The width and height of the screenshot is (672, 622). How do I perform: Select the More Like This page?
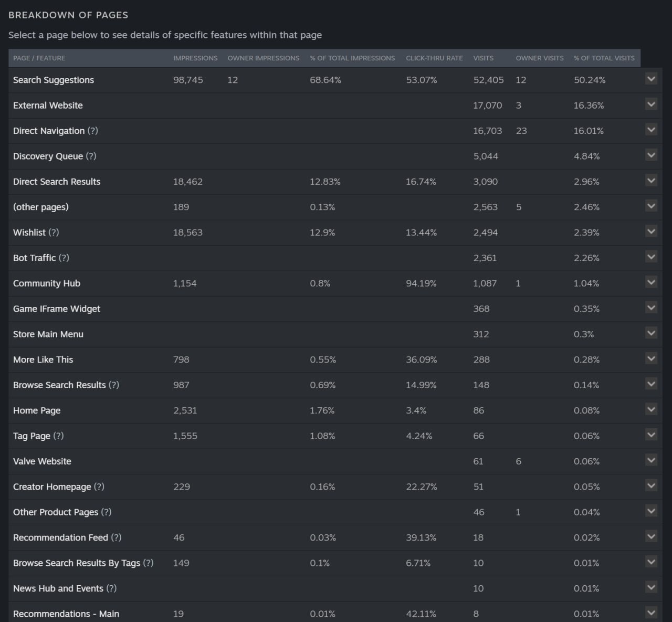[x=43, y=359]
